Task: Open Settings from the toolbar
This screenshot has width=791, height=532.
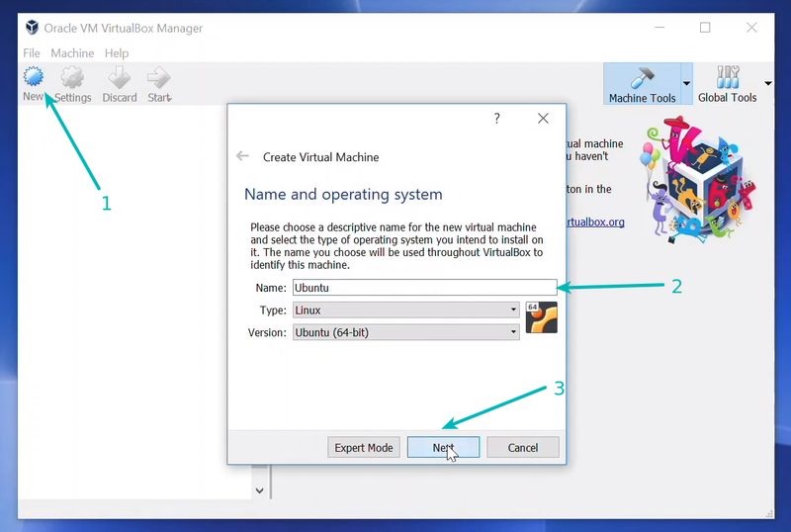Action: 72,84
